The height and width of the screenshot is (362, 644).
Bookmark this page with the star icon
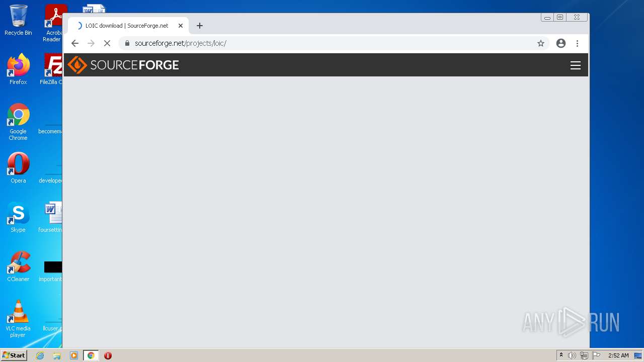[x=541, y=43]
